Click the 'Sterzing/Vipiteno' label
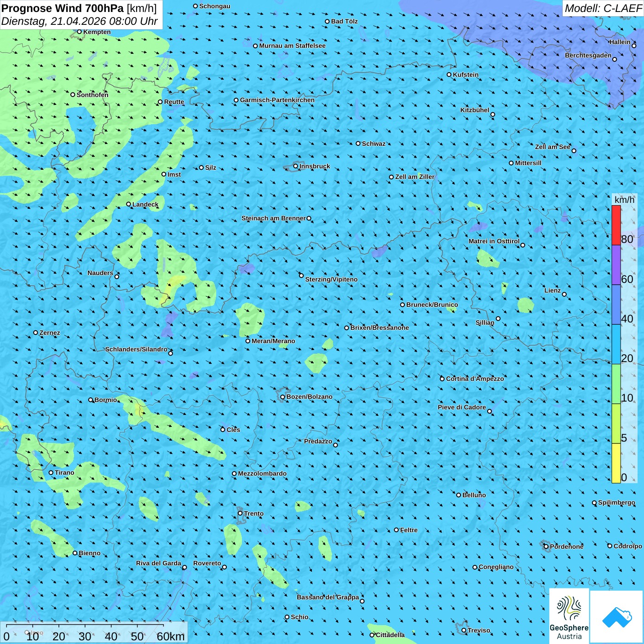Screen dimensions: 644x644 coord(331,279)
